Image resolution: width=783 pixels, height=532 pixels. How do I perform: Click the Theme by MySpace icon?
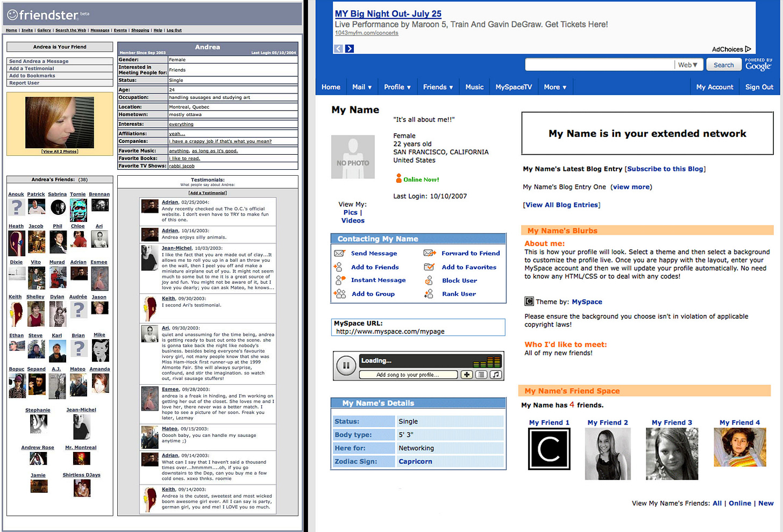click(x=529, y=301)
